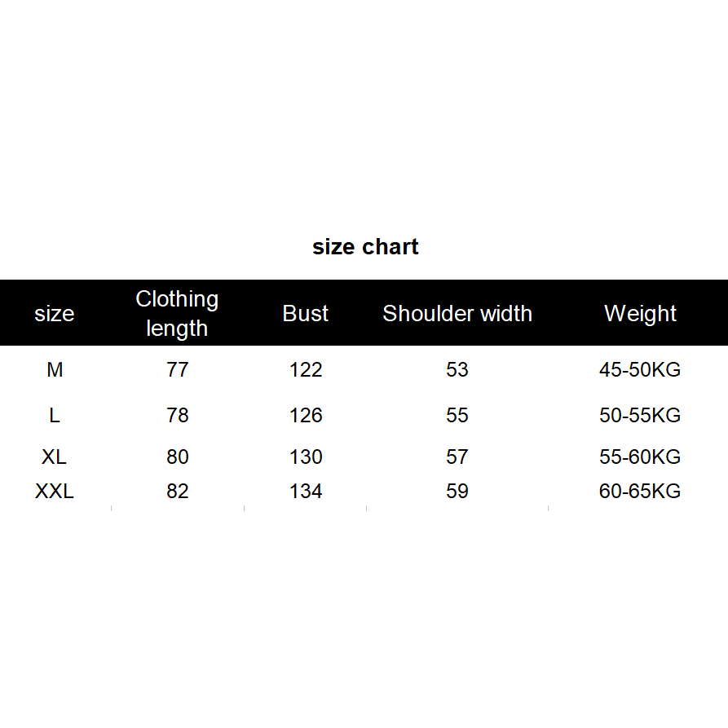Click the 'Shoulder width' column header
728x728 pixels.
point(457,314)
